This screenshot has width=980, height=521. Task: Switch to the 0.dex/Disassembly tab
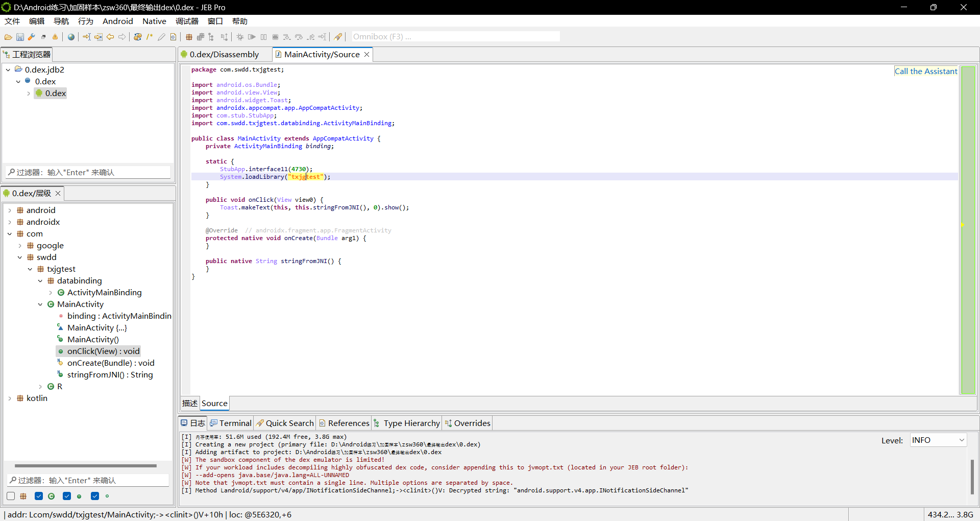[220, 54]
